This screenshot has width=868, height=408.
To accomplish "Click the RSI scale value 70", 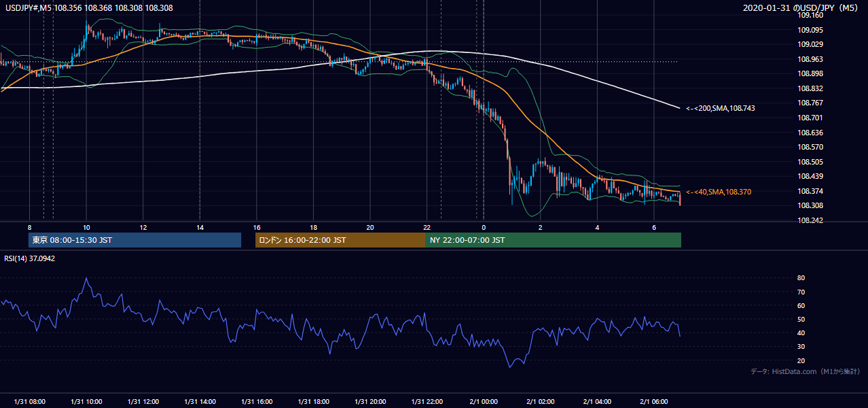I will [x=801, y=292].
